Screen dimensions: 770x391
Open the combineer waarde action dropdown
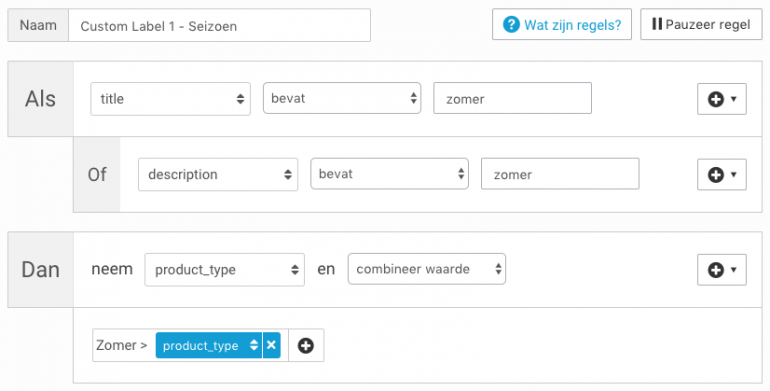click(427, 269)
